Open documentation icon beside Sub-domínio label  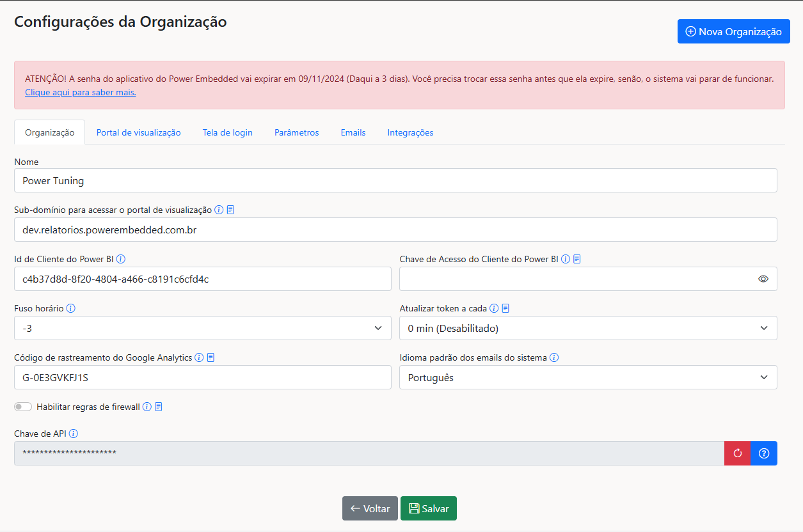click(x=231, y=210)
